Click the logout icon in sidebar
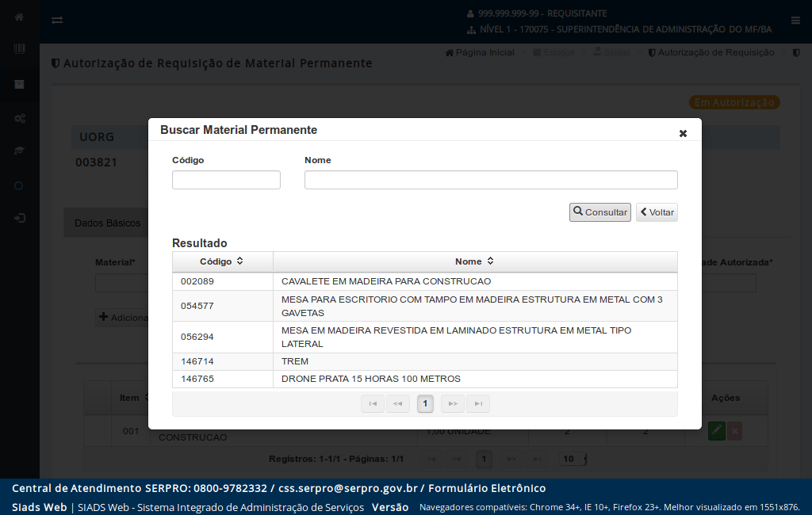This screenshot has width=812, height=515. point(19,219)
